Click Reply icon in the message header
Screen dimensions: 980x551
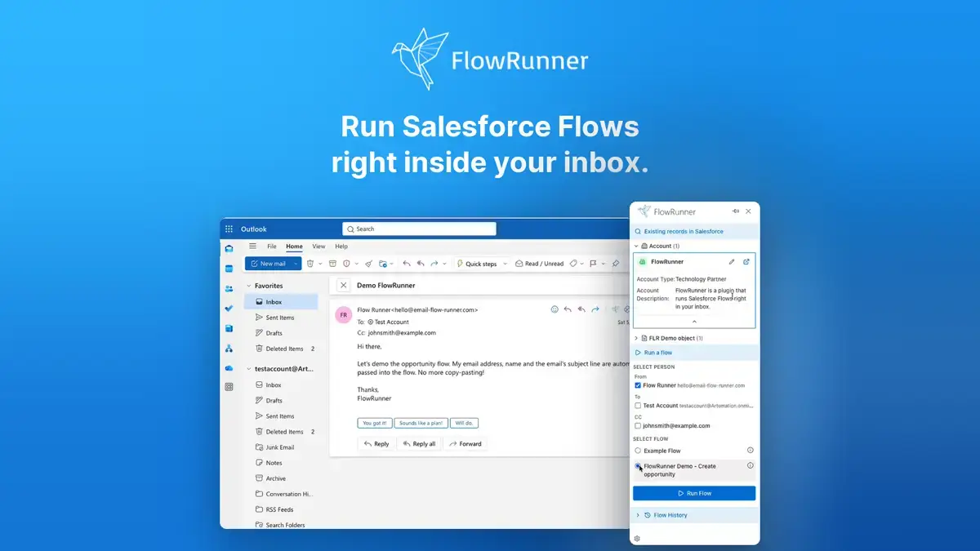568,309
